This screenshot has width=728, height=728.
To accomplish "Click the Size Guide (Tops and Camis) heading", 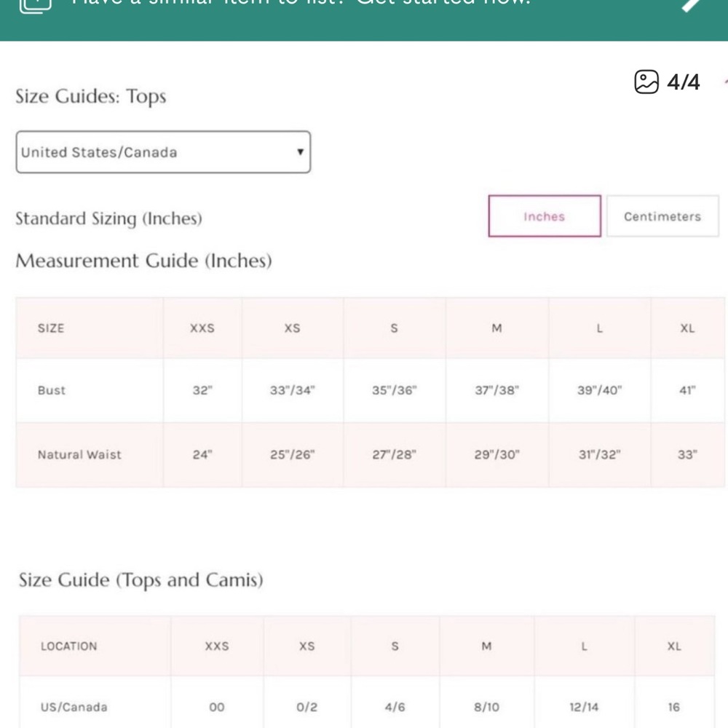I will (141, 580).
